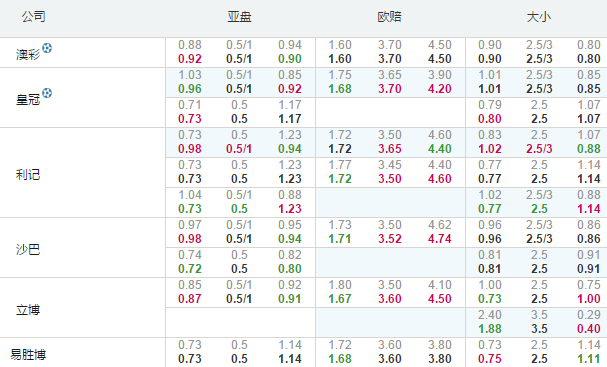
Task: Select the green 0.88 value
Action: 589,149
